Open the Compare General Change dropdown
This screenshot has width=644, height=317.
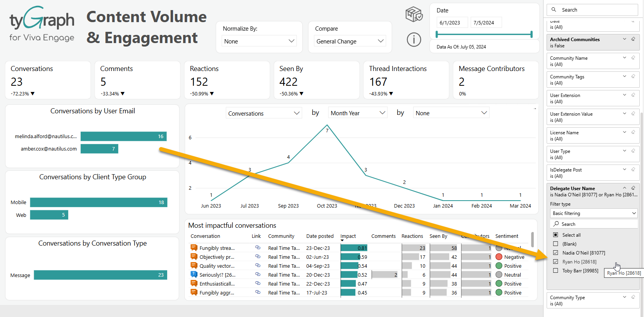(350, 41)
